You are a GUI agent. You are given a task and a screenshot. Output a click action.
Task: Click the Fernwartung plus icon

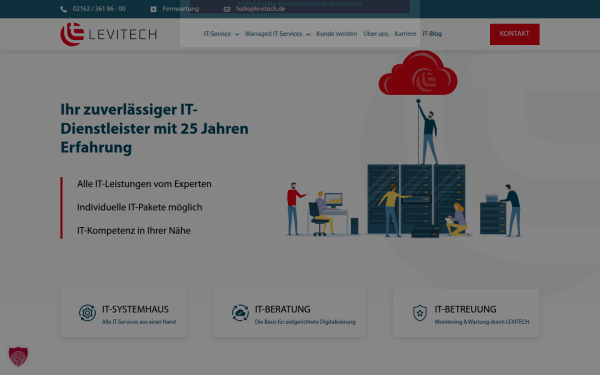[x=153, y=9]
